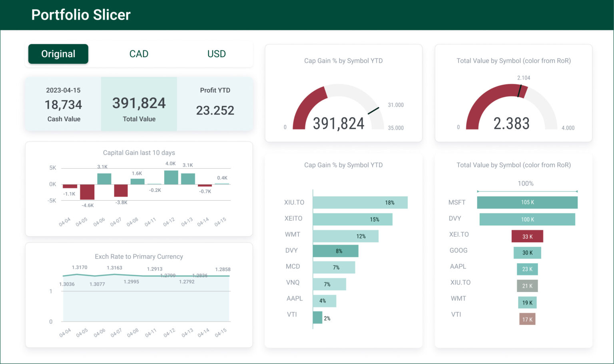Select the USD currency tab
The width and height of the screenshot is (614, 364).
point(216,54)
